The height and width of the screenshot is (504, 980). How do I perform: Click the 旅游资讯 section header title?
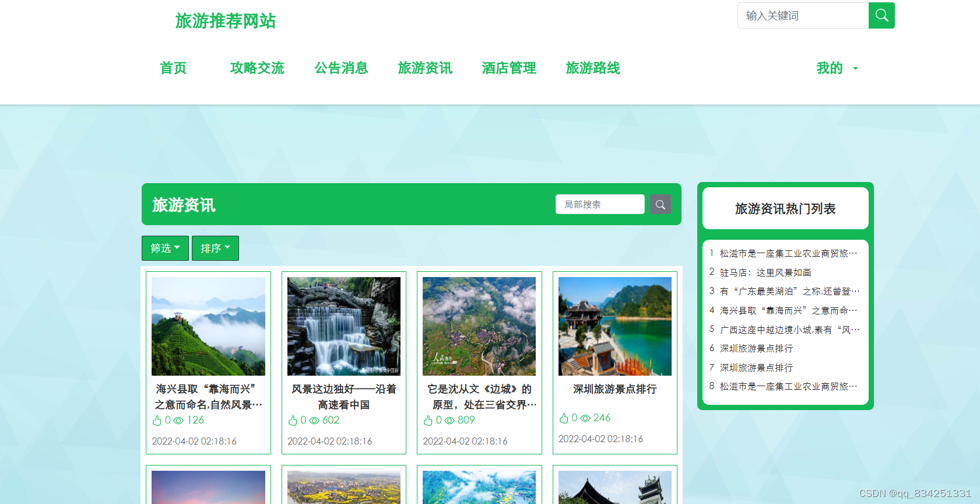tap(184, 205)
